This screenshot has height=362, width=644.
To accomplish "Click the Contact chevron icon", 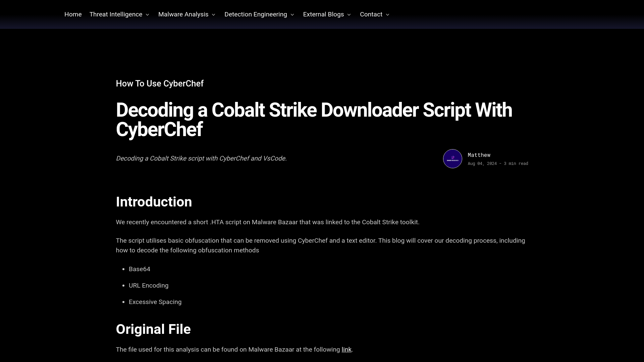I will (388, 15).
